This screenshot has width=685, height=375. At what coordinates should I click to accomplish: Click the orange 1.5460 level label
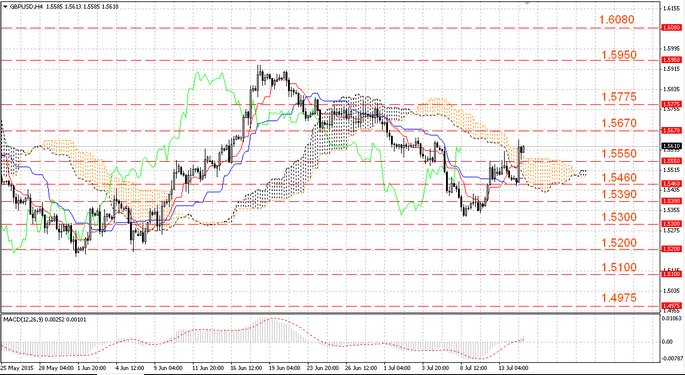pyautogui.click(x=619, y=177)
